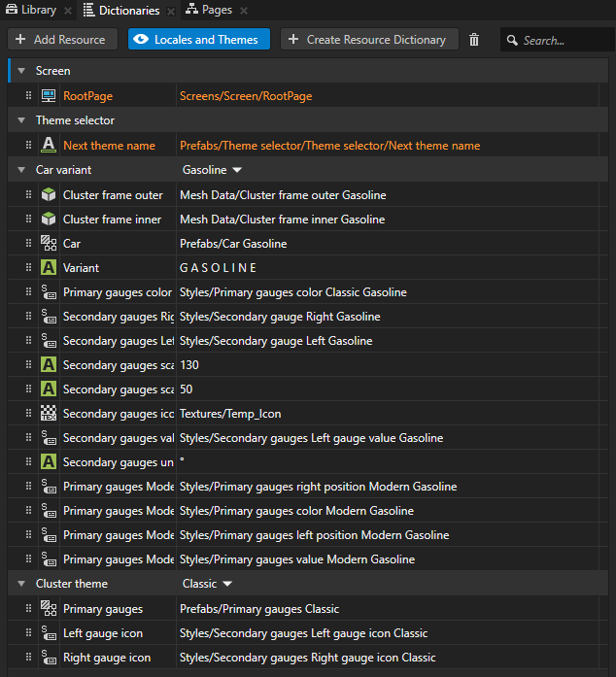Click the RootPage screen icon

tap(49, 96)
